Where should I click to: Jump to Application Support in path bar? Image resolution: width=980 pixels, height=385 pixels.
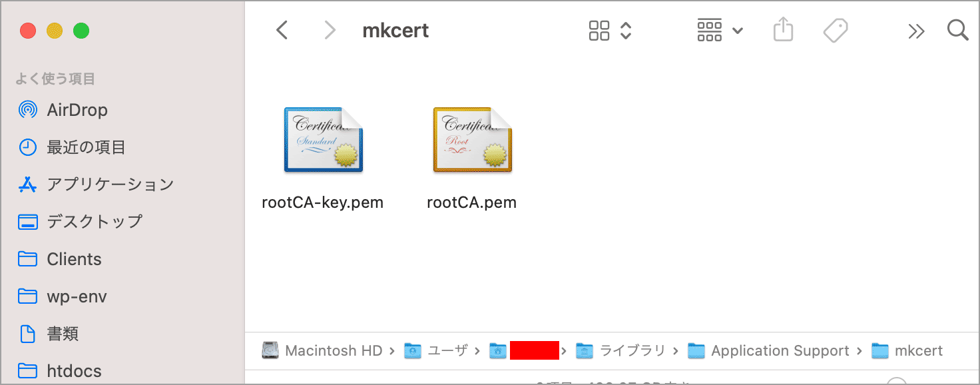pos(769,350)
